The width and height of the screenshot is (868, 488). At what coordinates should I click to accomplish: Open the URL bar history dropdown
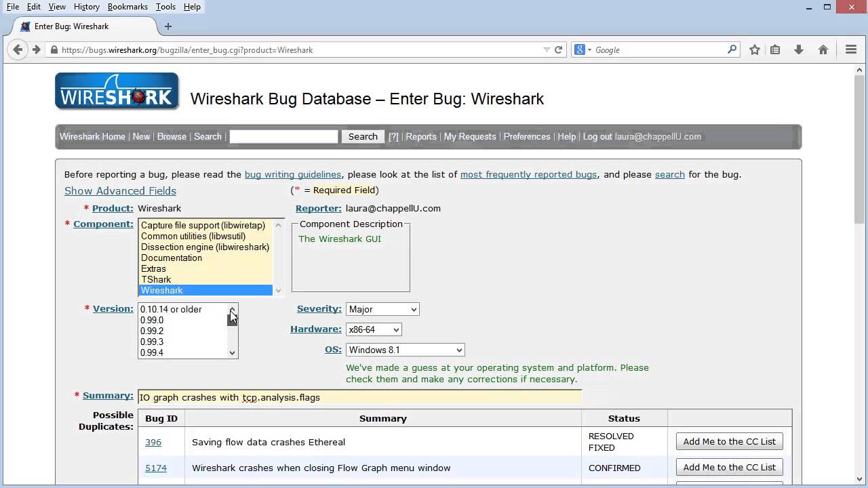tap(547, 49)
